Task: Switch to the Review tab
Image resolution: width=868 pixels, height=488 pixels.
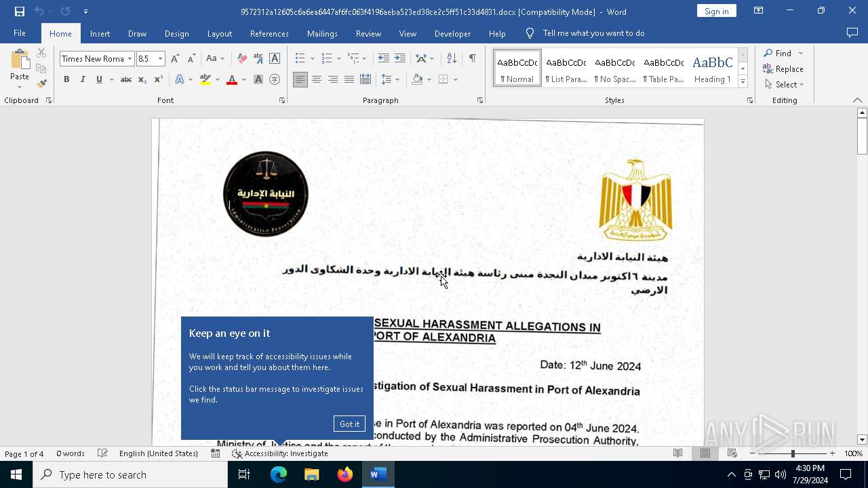Action: pyautogui.click(x=368, y=33)
